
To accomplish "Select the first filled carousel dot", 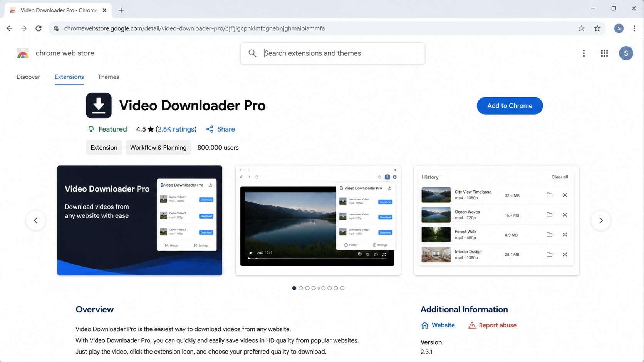I will tap(294, 288).
